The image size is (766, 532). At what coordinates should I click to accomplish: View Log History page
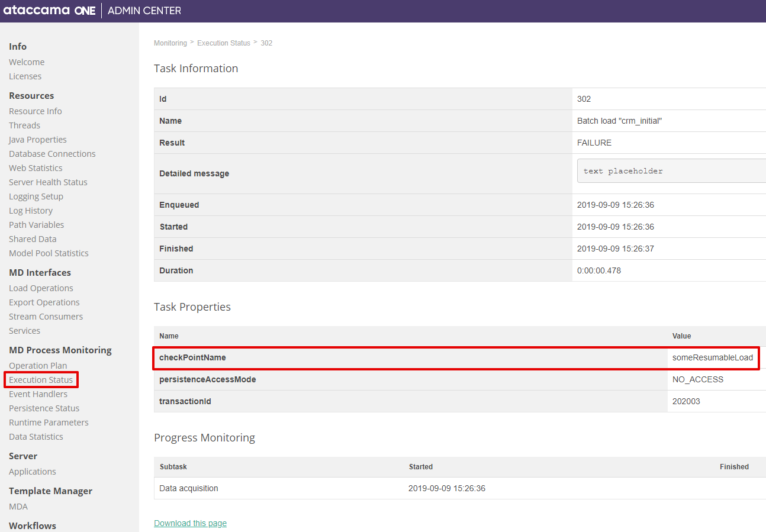[x=31, y=211]
